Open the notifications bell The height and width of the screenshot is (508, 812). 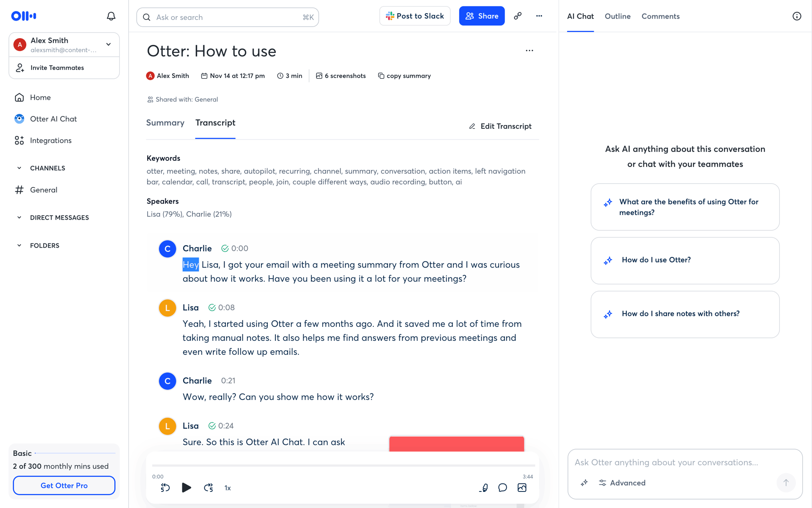(111, 16)
